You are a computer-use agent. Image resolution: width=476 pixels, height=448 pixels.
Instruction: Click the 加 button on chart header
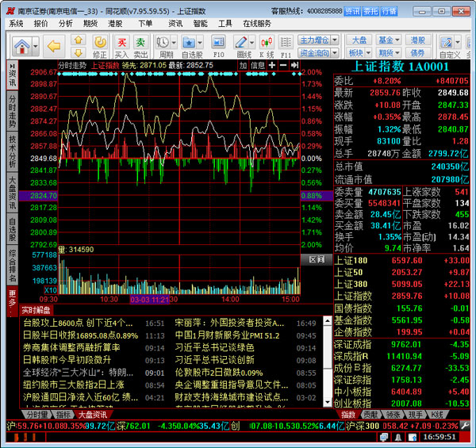(244, 65)
